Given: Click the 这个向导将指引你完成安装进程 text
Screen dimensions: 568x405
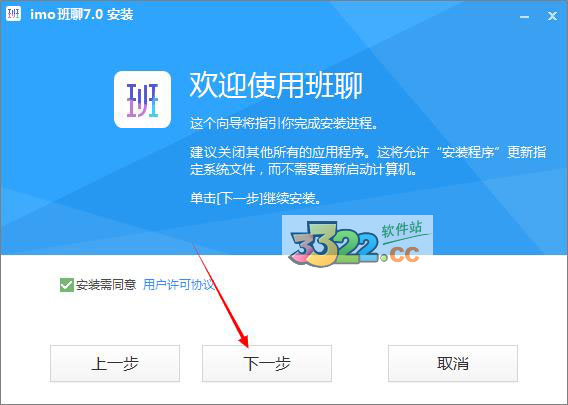Looking at the screenshot, I should tap(284, 124).
